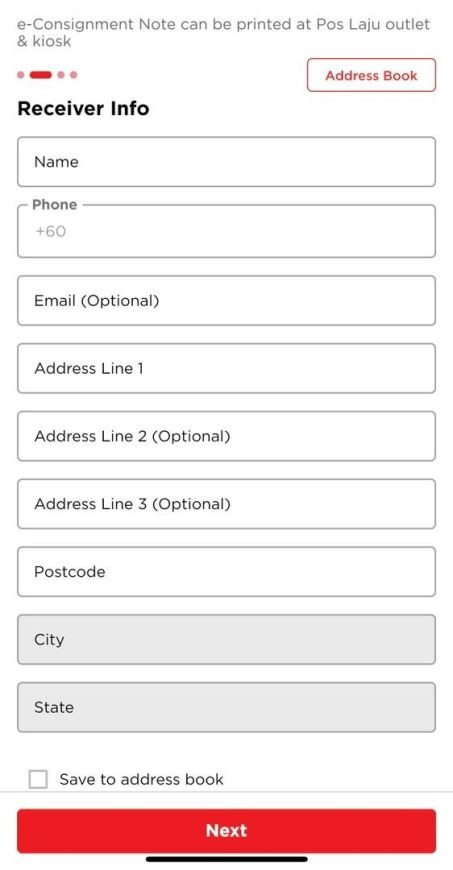Tap the third step indicator dot

61,75
